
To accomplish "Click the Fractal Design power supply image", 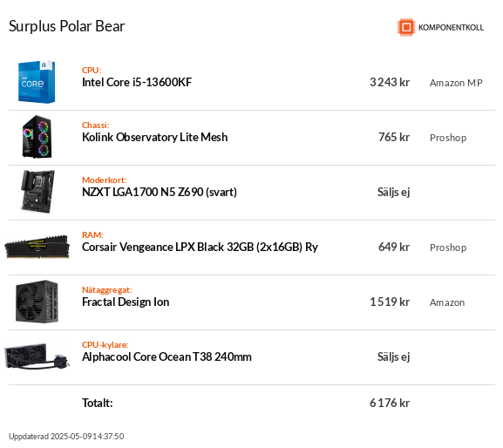I will [x=37, y=302].
